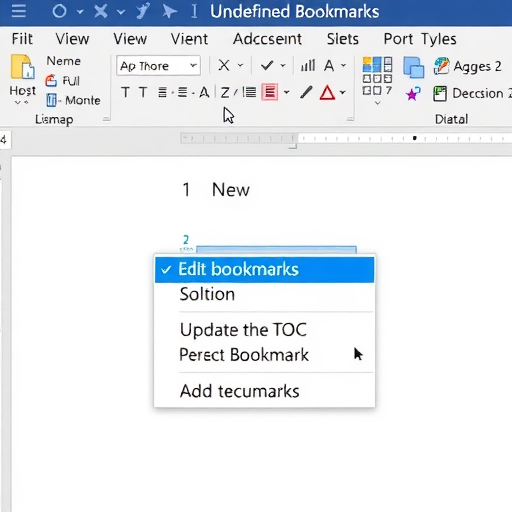Click the Deccsion button

[x=472, y=93]
